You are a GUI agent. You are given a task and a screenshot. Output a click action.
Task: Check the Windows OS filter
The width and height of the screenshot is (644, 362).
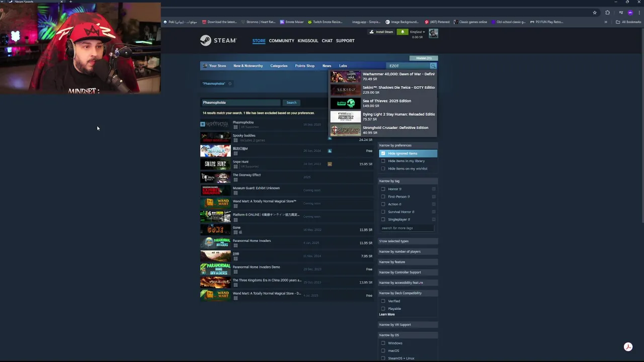click(383, 343)
